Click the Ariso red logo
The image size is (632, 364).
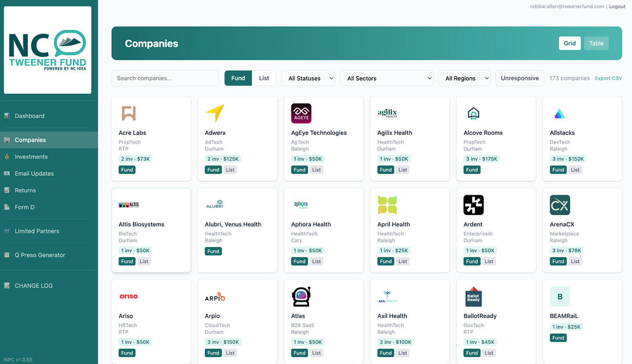128,296
